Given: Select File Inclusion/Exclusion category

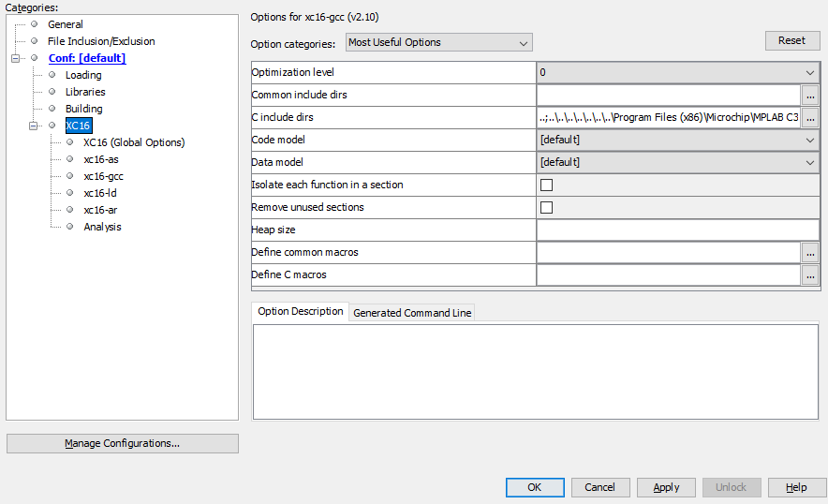Looking at the screenshot, I should point(101,41).
